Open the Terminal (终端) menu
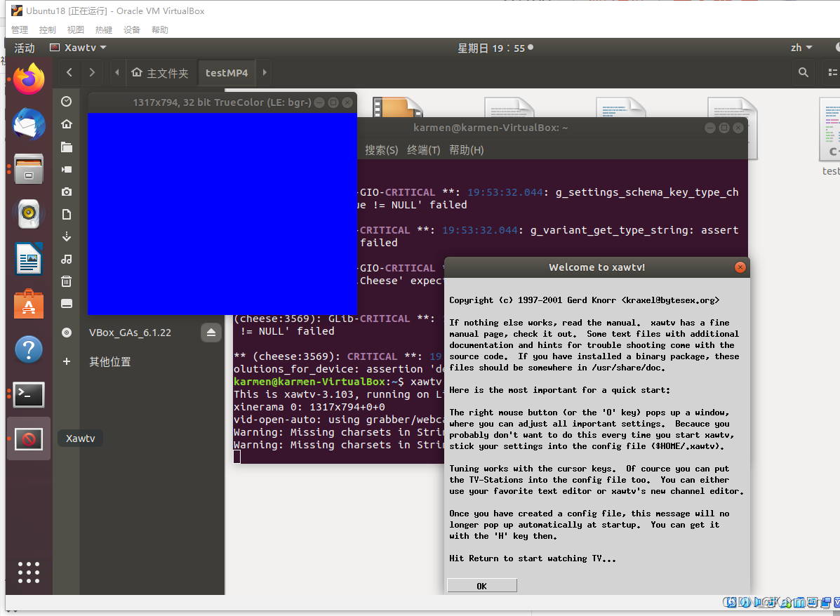840x616 pixels. click(423, 150)
